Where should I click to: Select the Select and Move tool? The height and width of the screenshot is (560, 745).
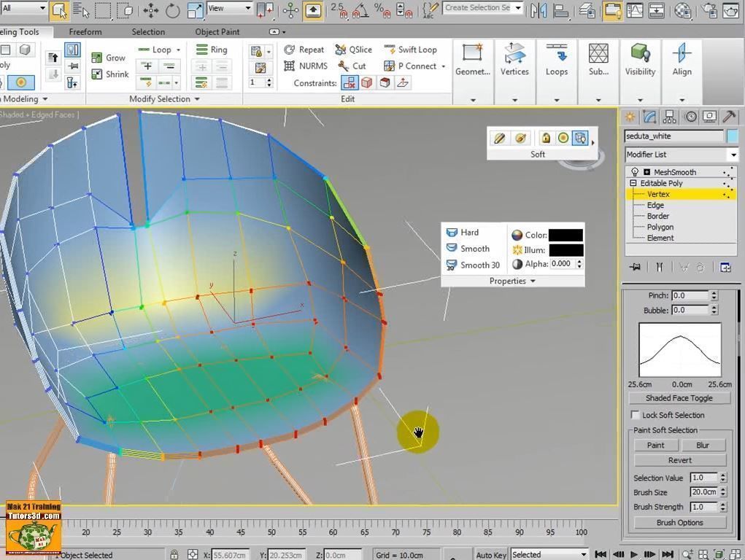(x=150, y=9)
